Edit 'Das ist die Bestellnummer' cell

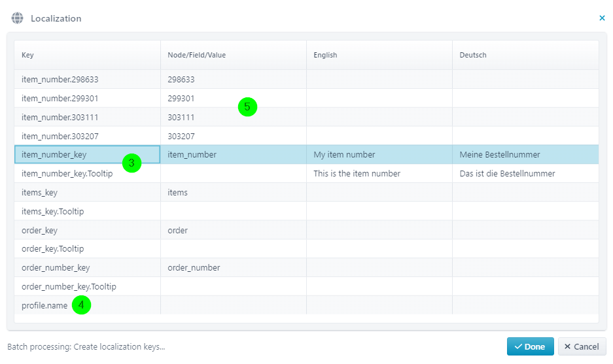pyautogui.click(x=507, y=174)
